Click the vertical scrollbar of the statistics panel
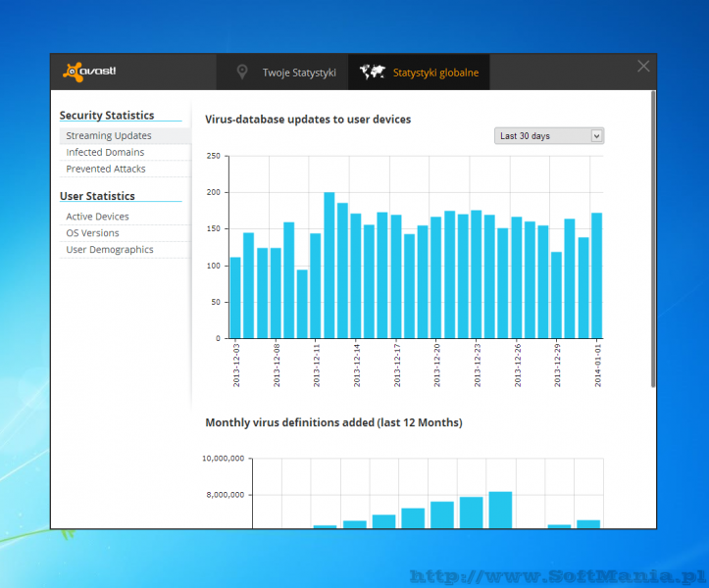This screenshot has height=588, width=709. click(x=653, y=239)
